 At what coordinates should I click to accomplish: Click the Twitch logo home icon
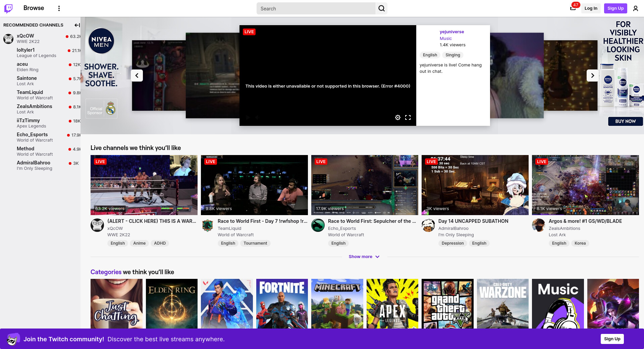(8, 8)
